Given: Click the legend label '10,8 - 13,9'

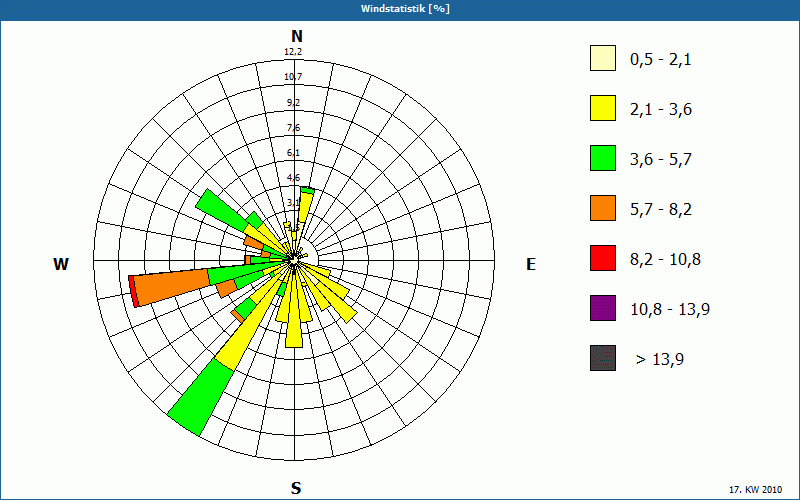Looking at the screenshot, I should click(x=670, y=310).
